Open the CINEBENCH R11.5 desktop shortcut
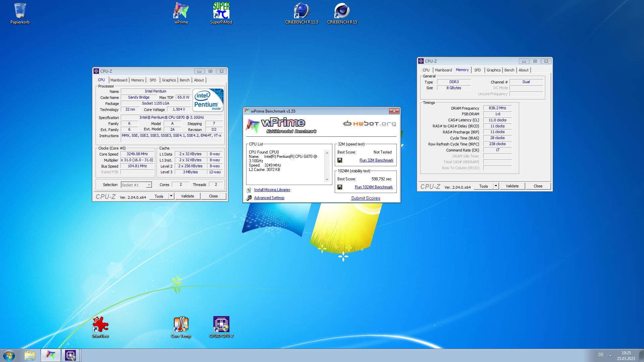The height and width of the screenshot is (362, 644). pyautogui.click(x=302, y=13)
